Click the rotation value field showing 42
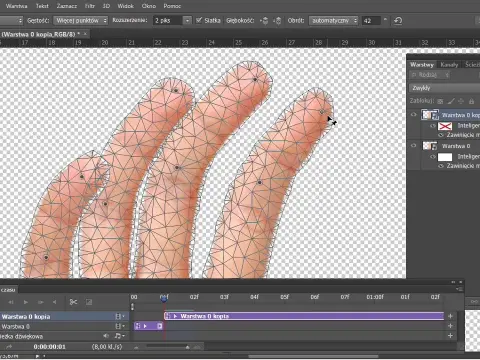Screen dimensions: 480x360 point(371,21)
